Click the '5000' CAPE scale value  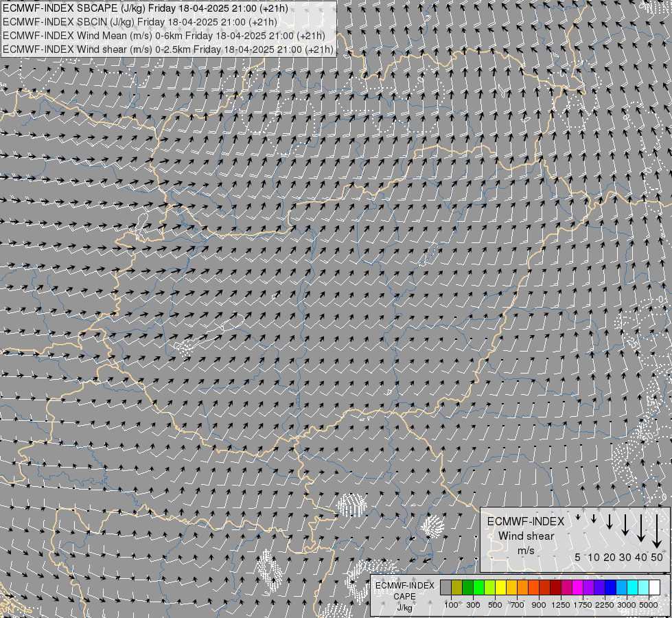pyautogui.click(x=649, y=605)
